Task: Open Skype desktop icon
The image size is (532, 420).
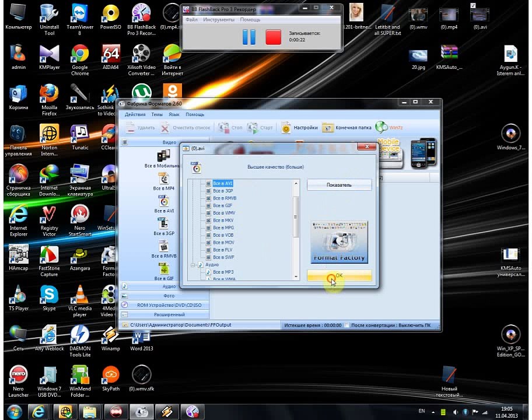Action: 49,298
